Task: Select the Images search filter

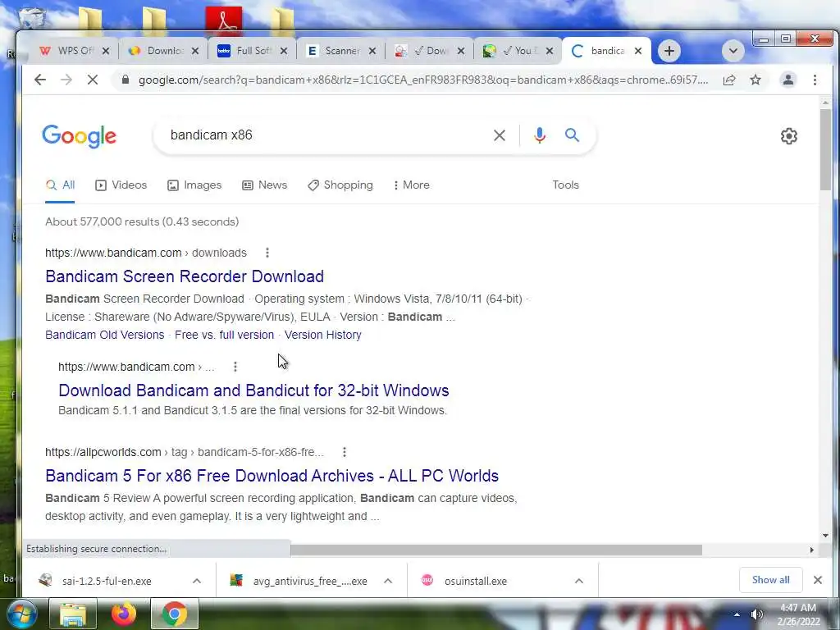Action: click(194, 185)
